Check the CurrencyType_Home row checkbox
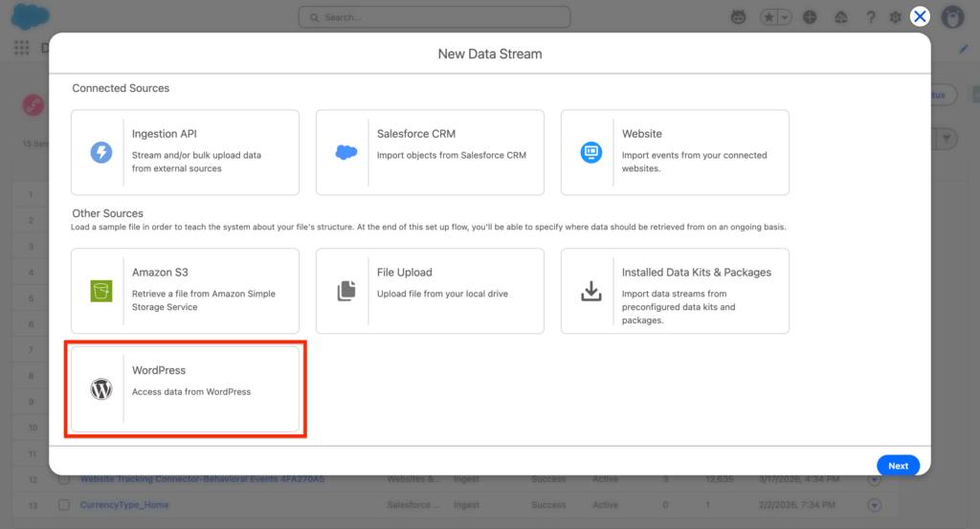 pos(64,505)
